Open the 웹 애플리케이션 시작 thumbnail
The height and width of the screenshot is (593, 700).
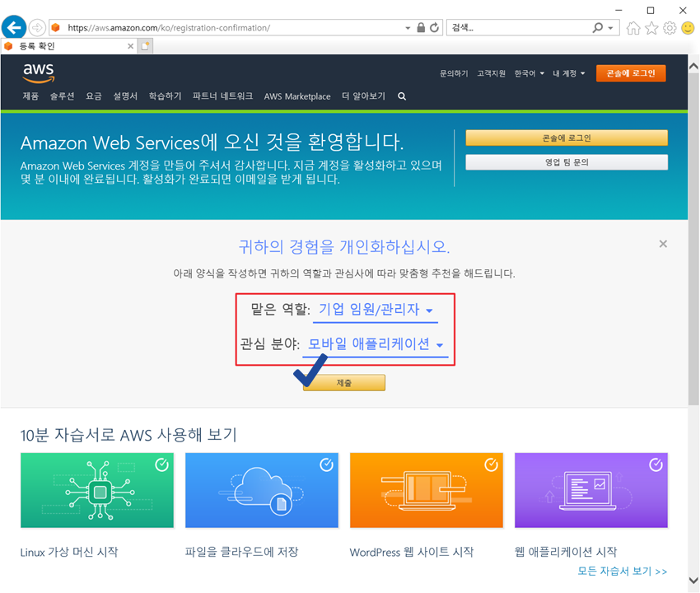point(591,490)
